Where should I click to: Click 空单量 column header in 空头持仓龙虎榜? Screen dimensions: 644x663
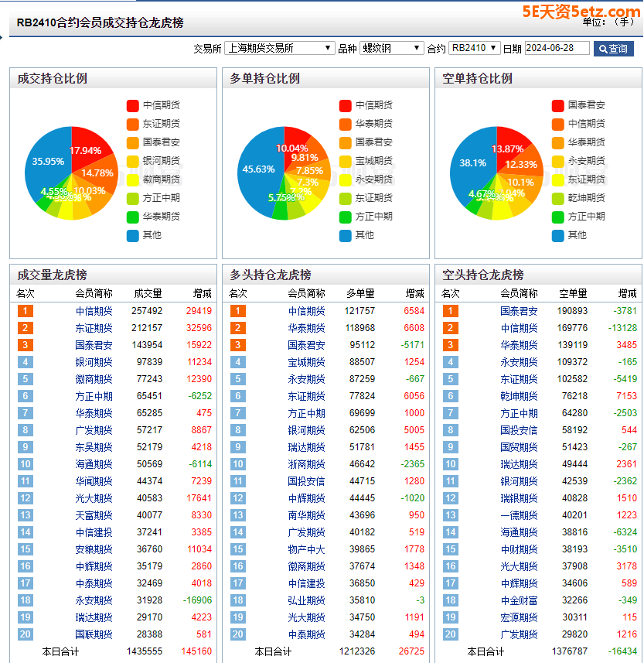[573, 293]
